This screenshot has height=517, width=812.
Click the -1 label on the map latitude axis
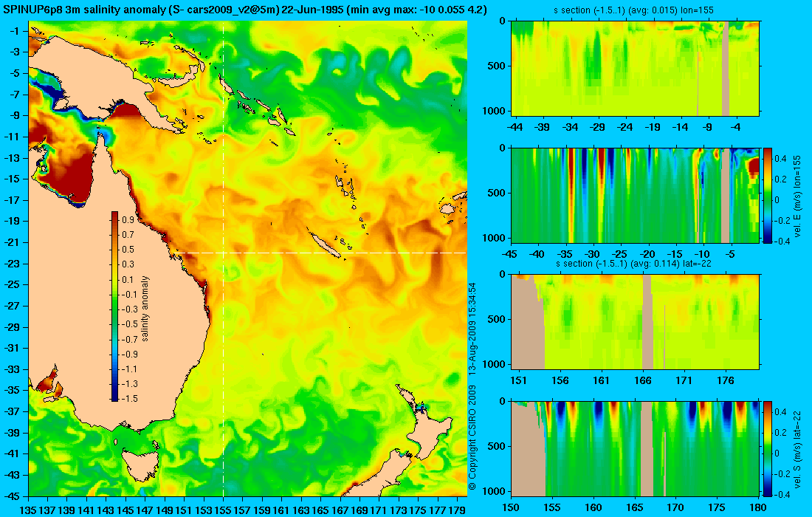pyautogui.click(x=15, y=31)
